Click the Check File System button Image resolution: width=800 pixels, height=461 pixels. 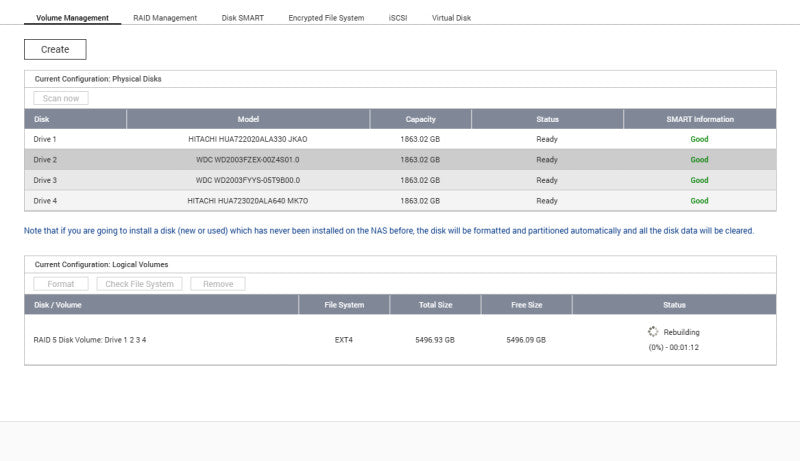click(x=139, y=284)
